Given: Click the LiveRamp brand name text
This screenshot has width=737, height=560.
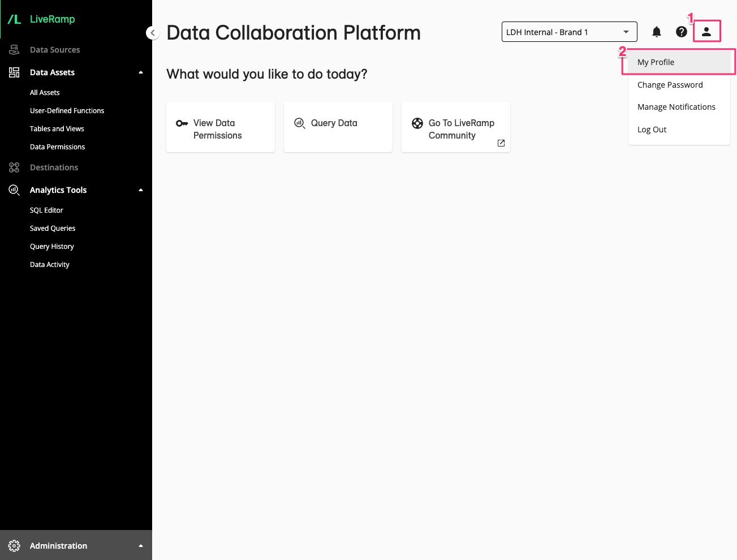Looking at the screenshot, I should pos(52,19).
